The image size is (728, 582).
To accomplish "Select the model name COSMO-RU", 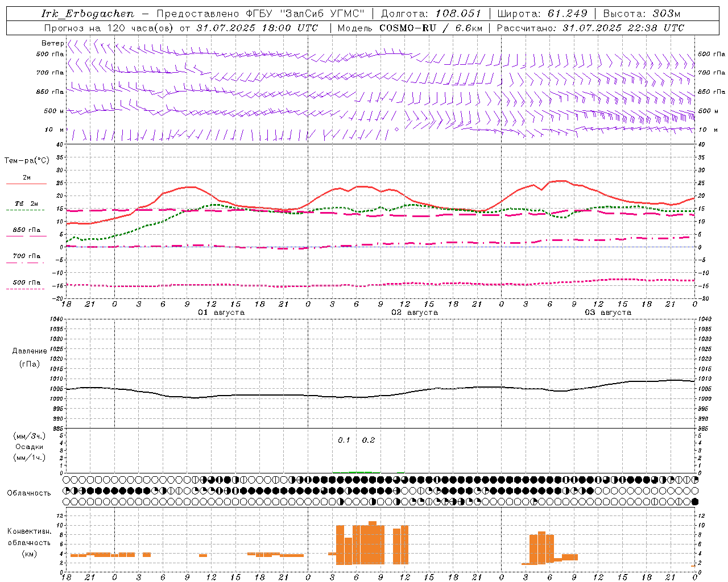I will pyautogui.click(x=408, y=28).
